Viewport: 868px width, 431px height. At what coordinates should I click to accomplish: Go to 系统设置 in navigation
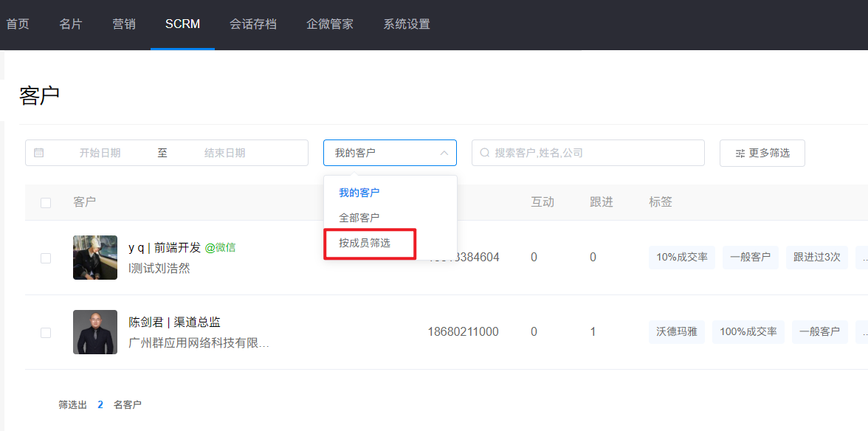tap(406, 24)
